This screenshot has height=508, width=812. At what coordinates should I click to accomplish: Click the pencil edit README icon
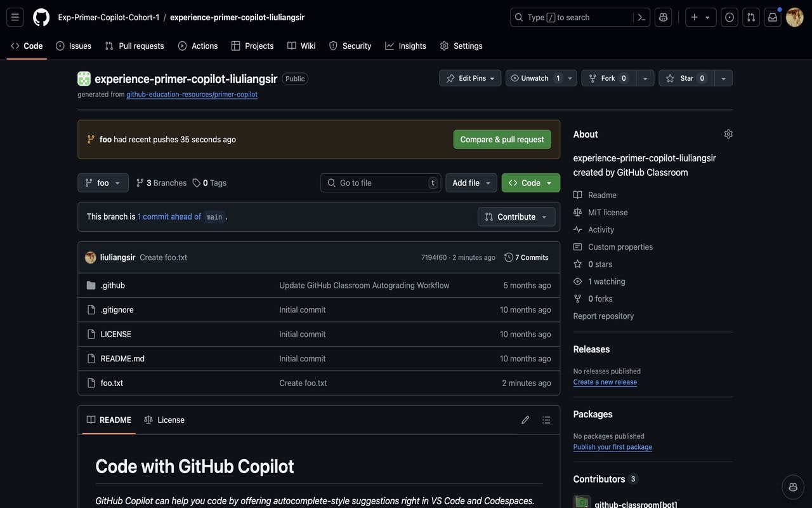point(525,420)
